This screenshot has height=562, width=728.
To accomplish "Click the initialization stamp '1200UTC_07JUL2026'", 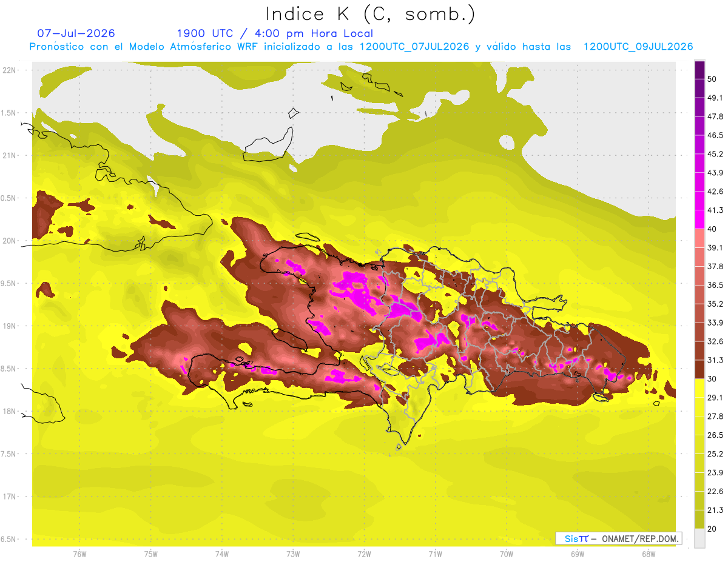I will point(414,47).
